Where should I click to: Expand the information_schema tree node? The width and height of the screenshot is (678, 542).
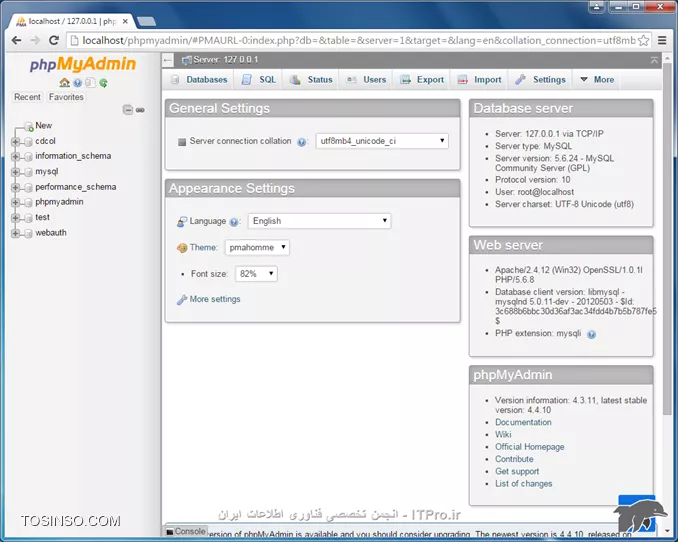(x=16, y=156)
